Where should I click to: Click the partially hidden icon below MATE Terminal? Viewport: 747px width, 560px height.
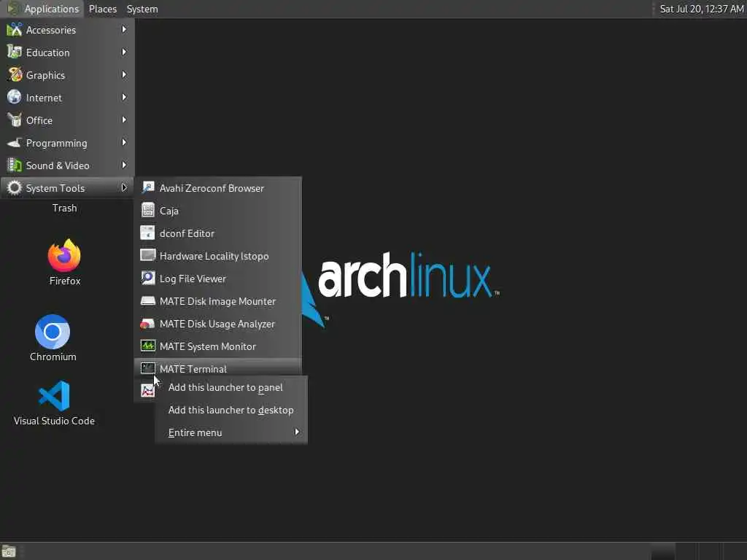147,391
